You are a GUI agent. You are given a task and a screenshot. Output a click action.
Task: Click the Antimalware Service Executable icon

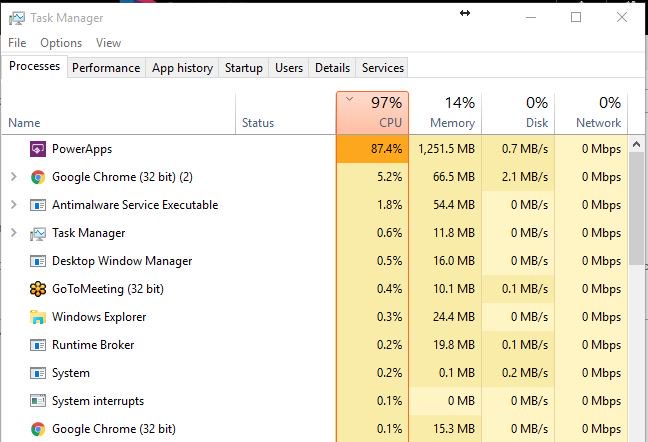(x=38, y=205)
